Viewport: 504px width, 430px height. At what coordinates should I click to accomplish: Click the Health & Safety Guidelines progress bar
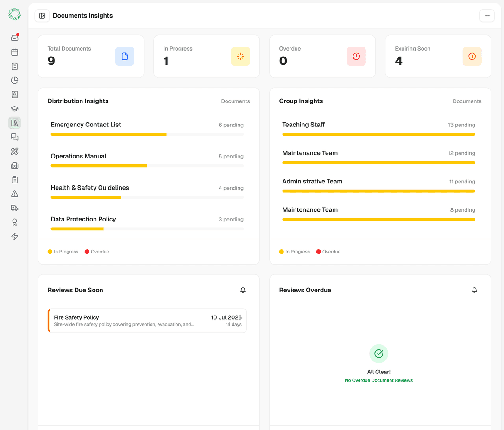pos(147,197)
